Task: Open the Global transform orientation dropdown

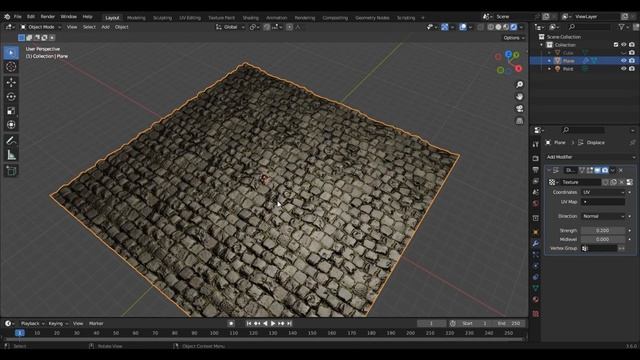Action: 231,27
